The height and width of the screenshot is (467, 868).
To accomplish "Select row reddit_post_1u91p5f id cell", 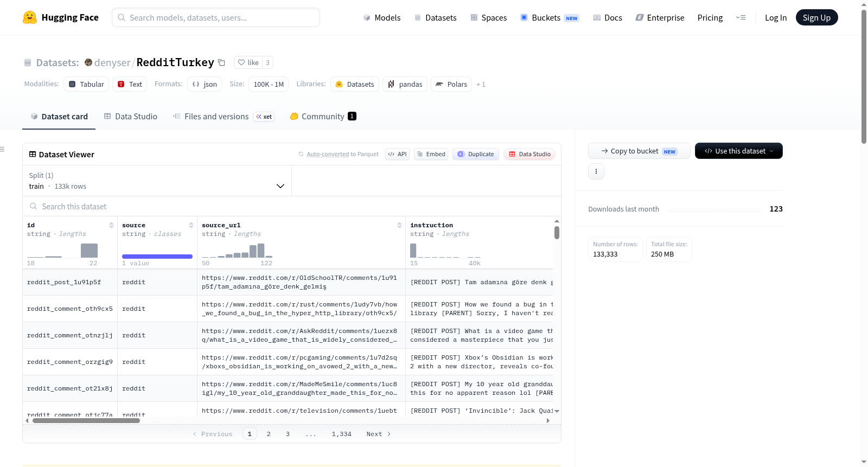I will click(70, 282).
